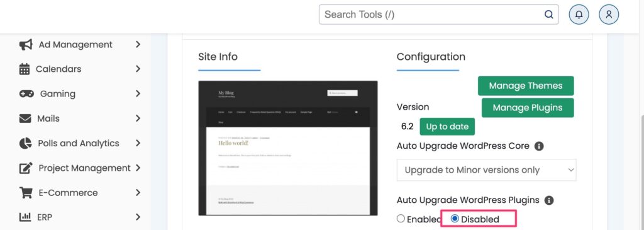644x230 pixels.
Task: Click the ERP bar chart icon
Action: pos(25,217)
